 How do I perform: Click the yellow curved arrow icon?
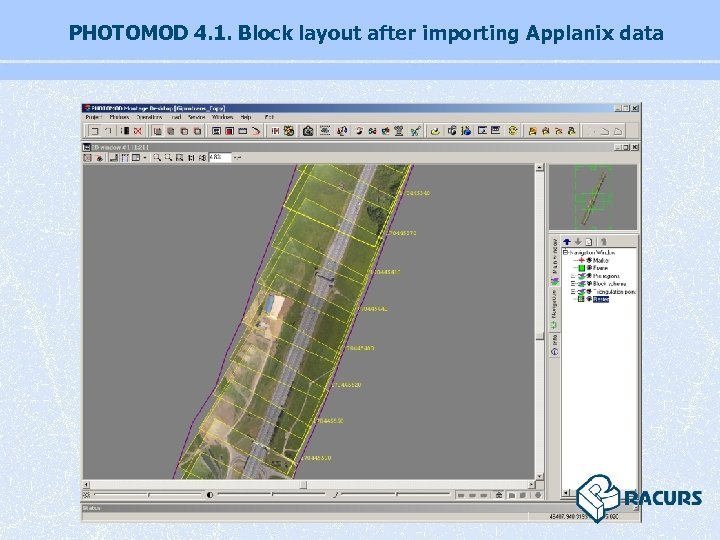coord(435,131)
